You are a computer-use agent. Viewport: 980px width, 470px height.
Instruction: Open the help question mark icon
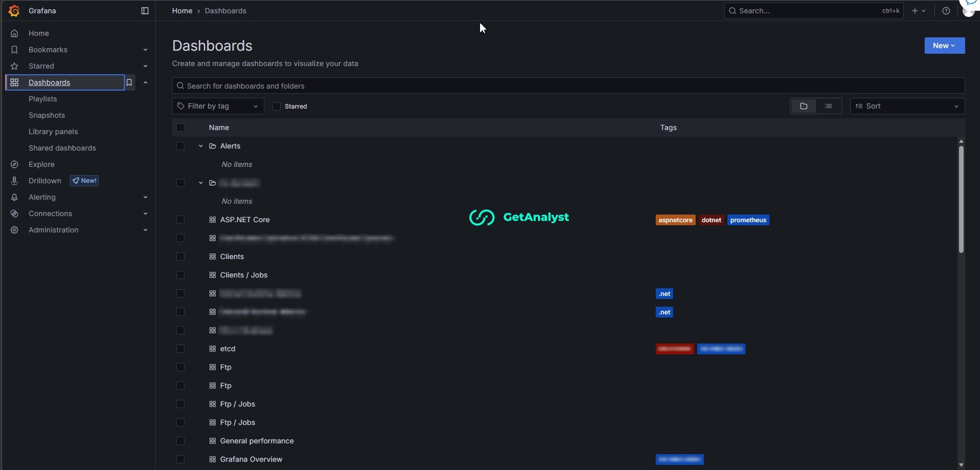946,11
